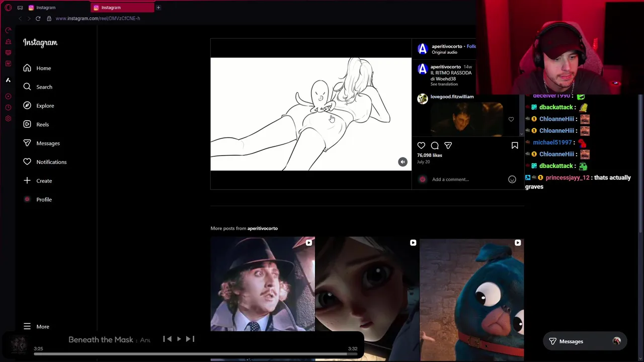644x362 pixels.
Task: Open the third red screen icon in Opera sidebar
Action: pos(8,53)
